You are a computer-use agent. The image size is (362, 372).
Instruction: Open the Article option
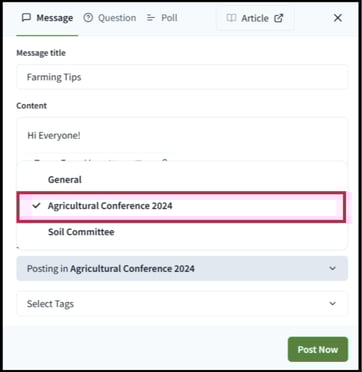pos(255,18)
